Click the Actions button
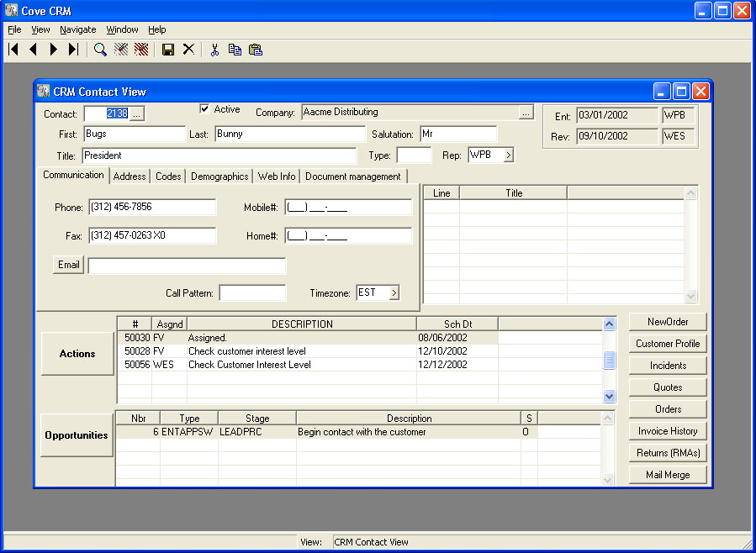The height and width of the screenshot is (553, 756). 77,354
